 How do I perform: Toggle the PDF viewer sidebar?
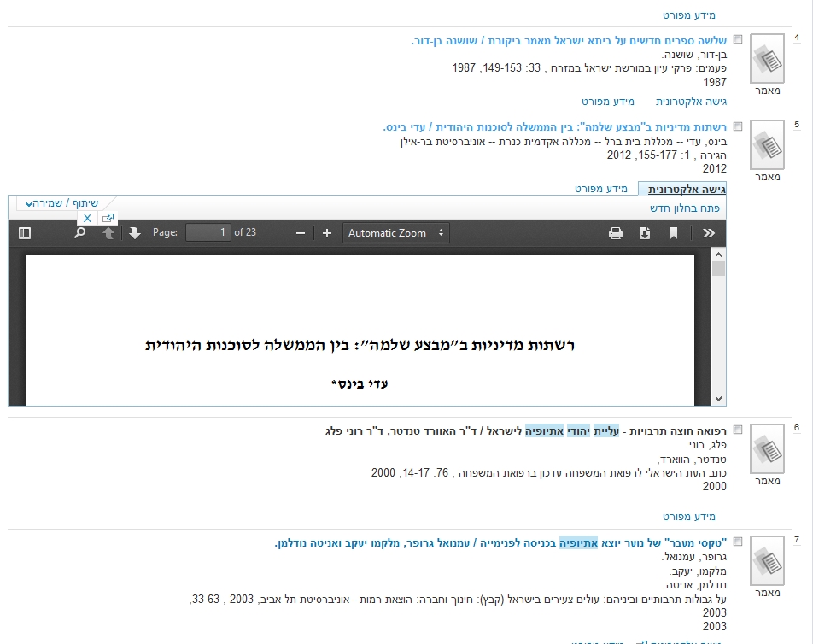tap(25, 233)
